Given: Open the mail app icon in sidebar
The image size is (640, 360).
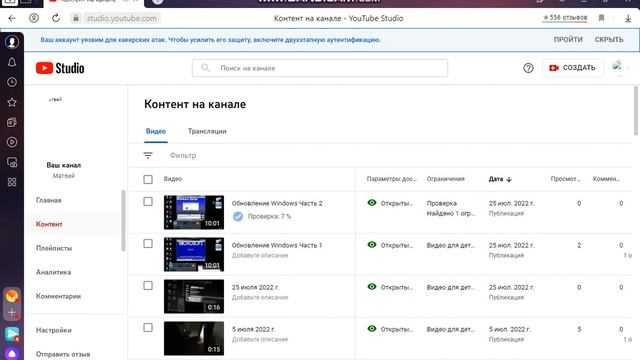Looking at the screenshot, I should (x=12, y=296).
